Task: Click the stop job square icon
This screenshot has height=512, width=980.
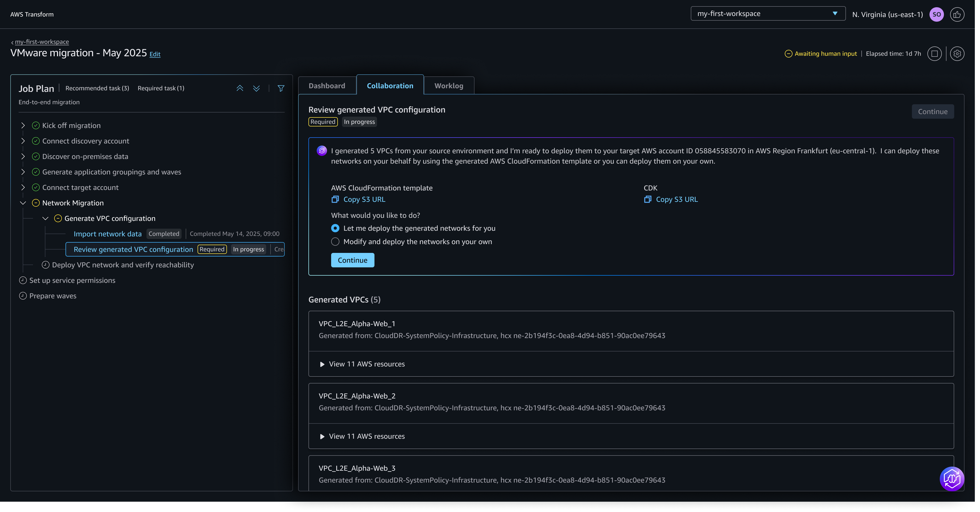Action: pyautogui.click(x=934, y=54)
